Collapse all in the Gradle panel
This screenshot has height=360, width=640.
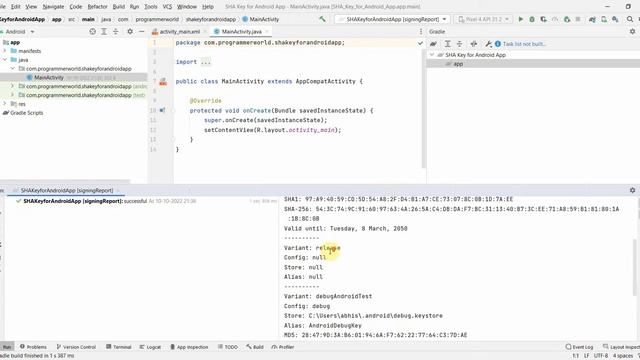(x=459, y=44)
